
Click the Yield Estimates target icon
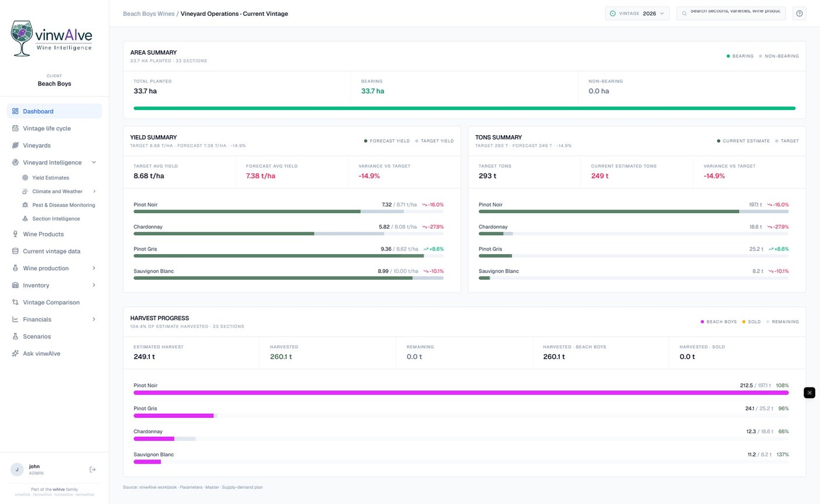tap(25, 177)
